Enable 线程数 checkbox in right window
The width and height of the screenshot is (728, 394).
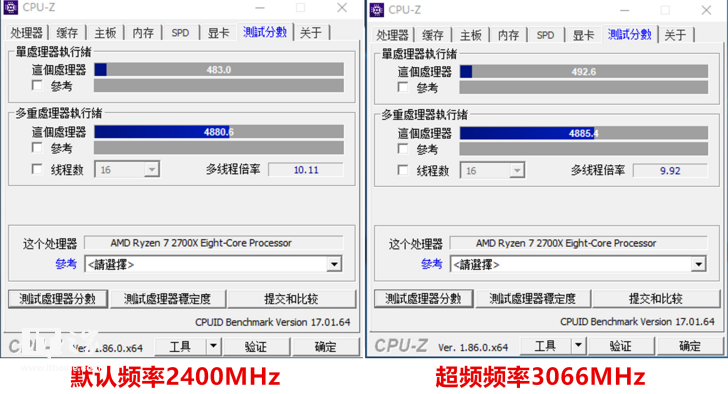(x=403, y=170)
